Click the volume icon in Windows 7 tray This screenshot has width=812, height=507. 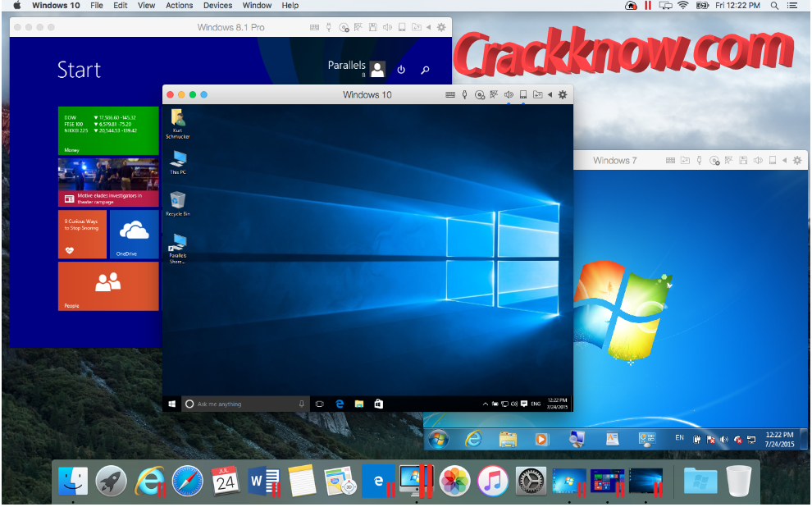724,440
